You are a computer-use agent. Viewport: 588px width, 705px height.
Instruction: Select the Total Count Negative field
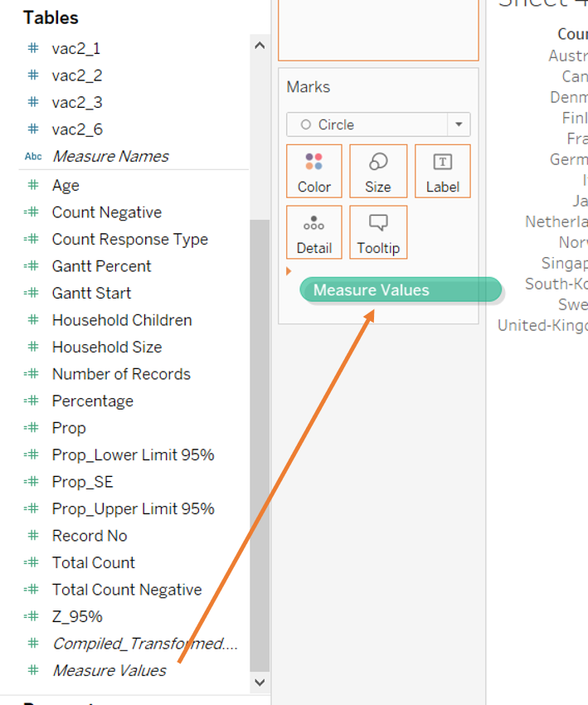coord(127,590)
